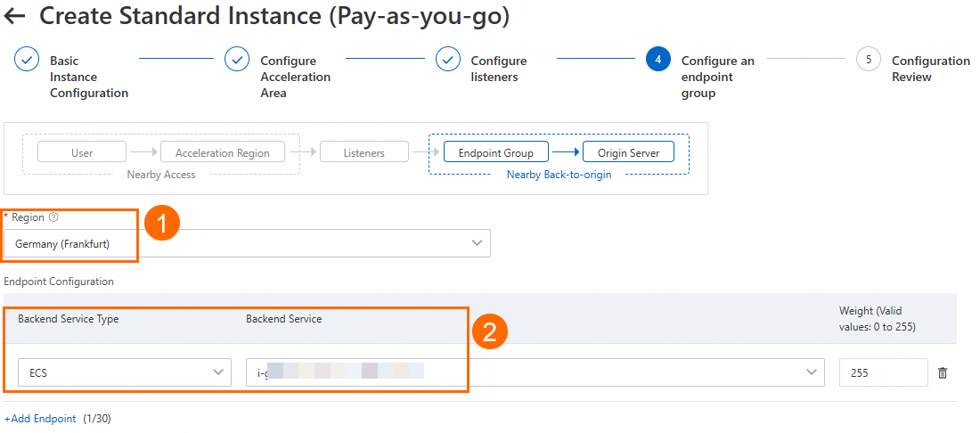Viewport: 980px width, 433px height.
Task: Click the Endpoint Group diagram box
Action: [x=495, y=152]
